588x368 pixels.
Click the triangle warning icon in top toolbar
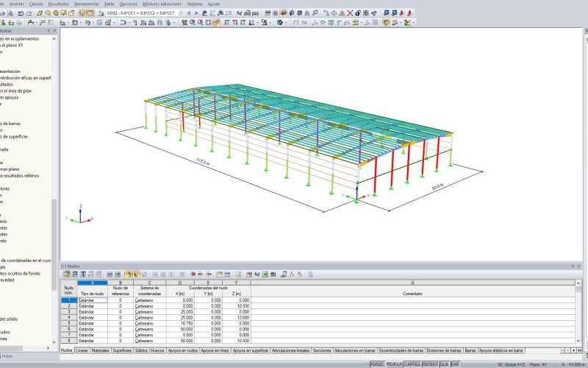point(342,13)
